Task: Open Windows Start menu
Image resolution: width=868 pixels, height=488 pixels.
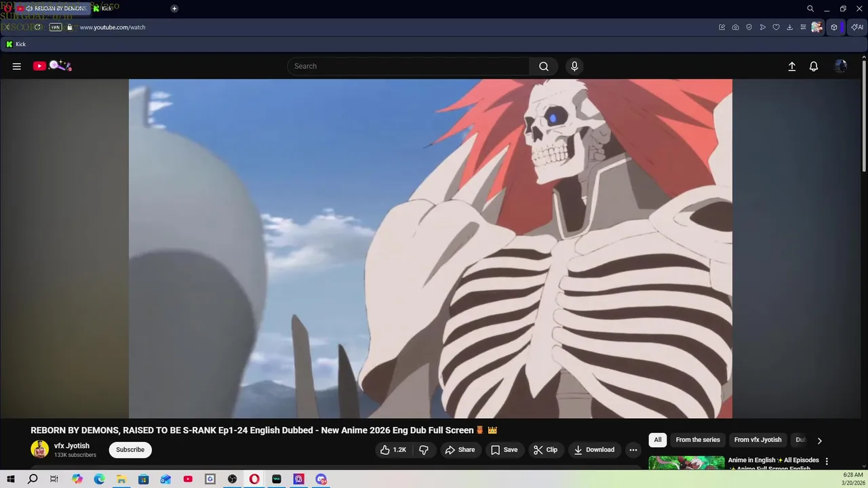Action: (x=10, y=479)
